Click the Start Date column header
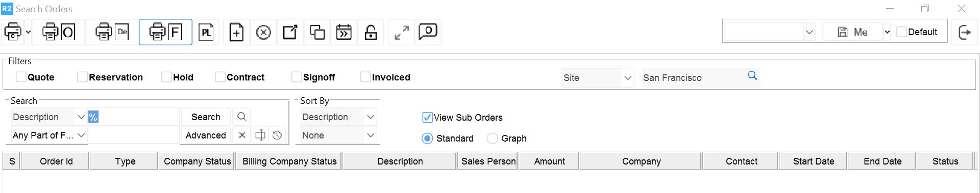980x193 pixels. (814, 161)
